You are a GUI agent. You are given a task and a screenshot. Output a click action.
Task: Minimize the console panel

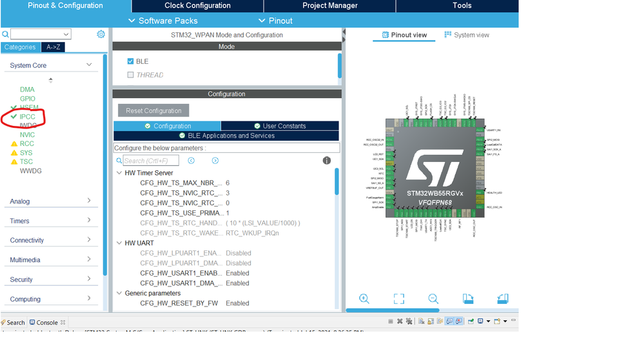[x=513, y=320]
